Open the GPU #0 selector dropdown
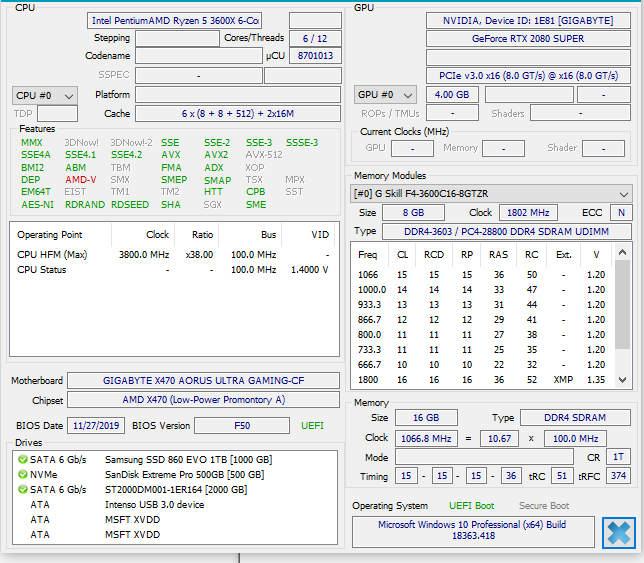This screenshot has height=563, width=644. (x=385, y=95)
